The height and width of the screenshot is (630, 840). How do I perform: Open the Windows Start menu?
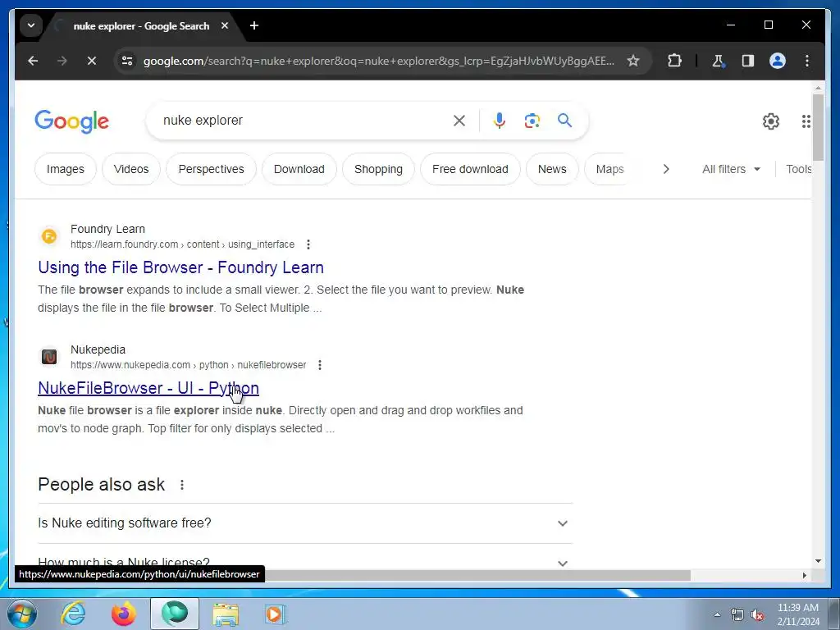coord(21,614)
